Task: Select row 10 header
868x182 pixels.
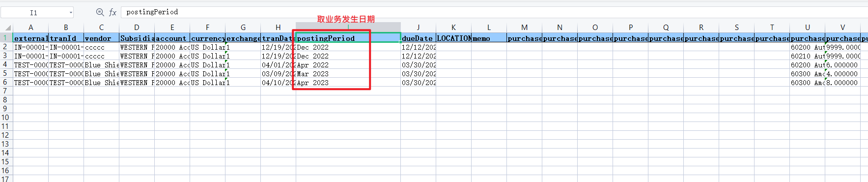Action: tap(6, 118)
